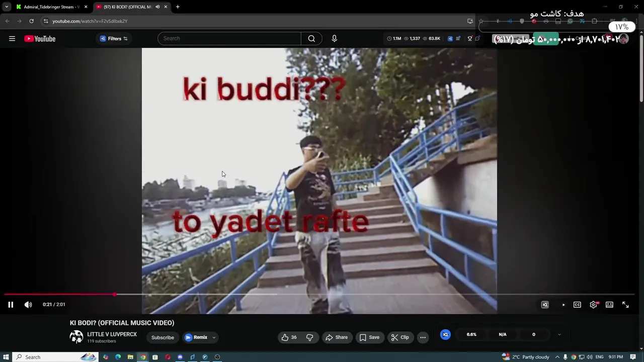Screen dimensions: 644x362
Task: View site information icon in address bar
Action: (46, 21)
